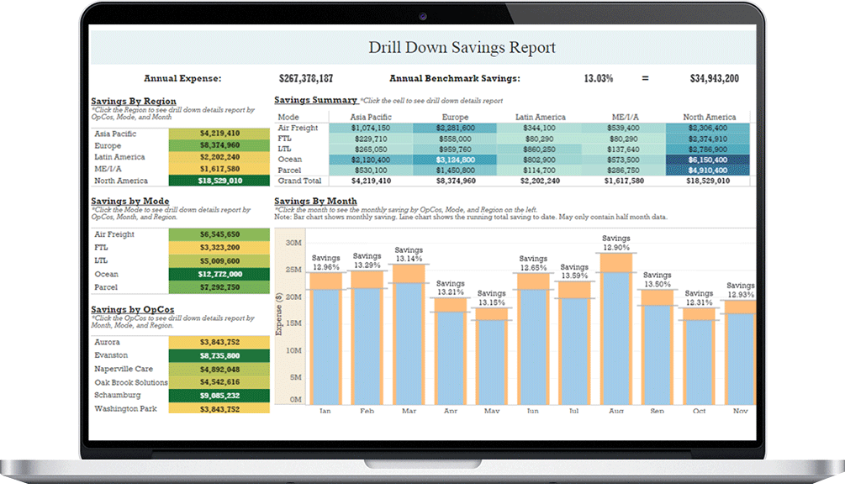Click the Jul bar with 13.59% savings

[x=574, y=344]
